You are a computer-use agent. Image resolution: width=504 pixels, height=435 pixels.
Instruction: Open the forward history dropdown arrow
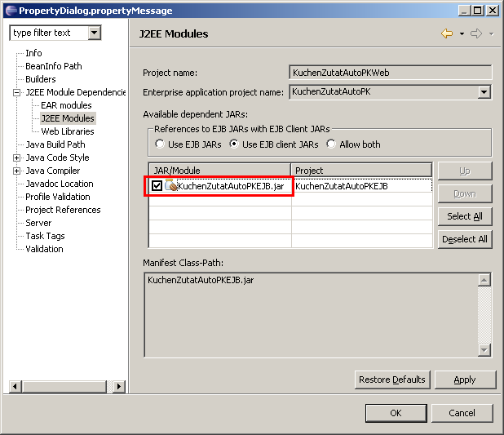coord(491,34)
